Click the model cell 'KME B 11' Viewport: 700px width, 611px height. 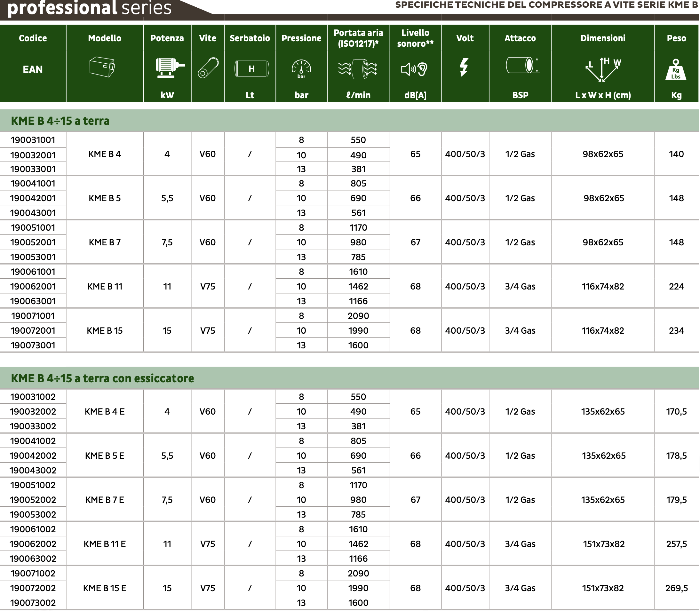pyautogui.click(x=105, y=286)
